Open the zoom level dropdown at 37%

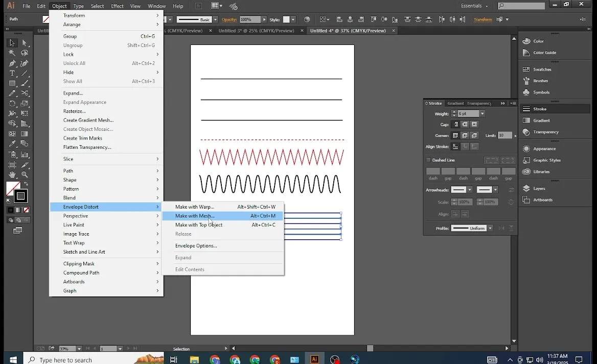[79, 349]
